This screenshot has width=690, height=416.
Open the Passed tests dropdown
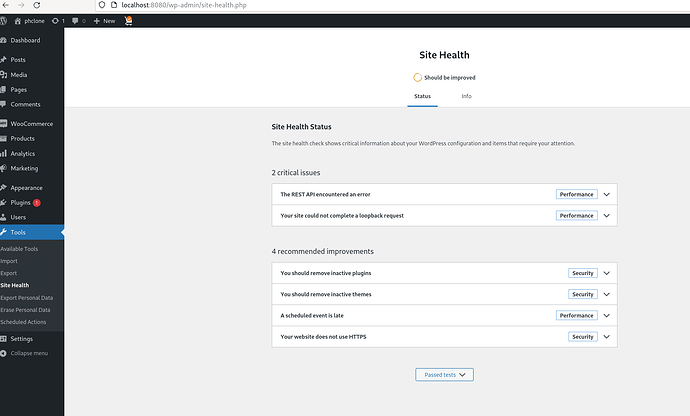click(x=444, y=374)
